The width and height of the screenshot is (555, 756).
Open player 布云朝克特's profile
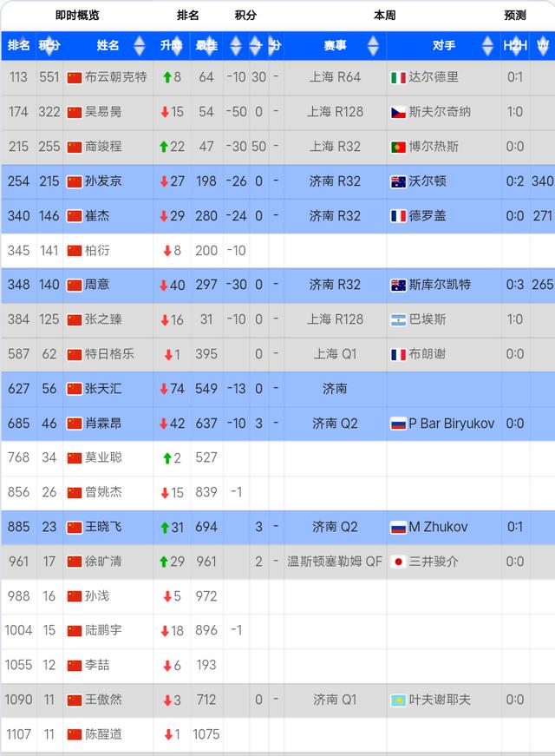point(115,77)
